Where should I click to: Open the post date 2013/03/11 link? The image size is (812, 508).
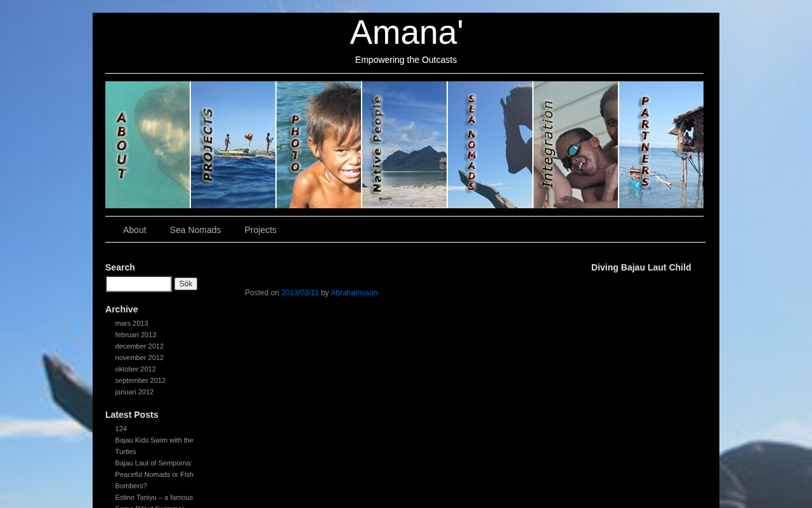click(x=300, y=293)
